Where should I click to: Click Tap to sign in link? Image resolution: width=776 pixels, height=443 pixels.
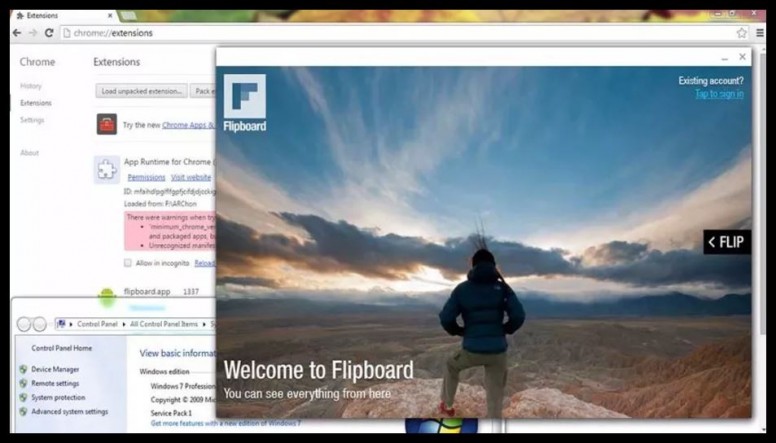click(x=719, y=94)
